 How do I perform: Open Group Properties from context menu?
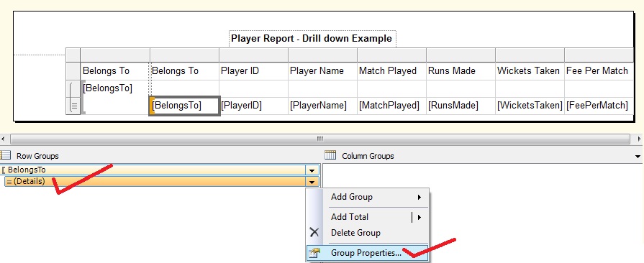pos(368,253)
